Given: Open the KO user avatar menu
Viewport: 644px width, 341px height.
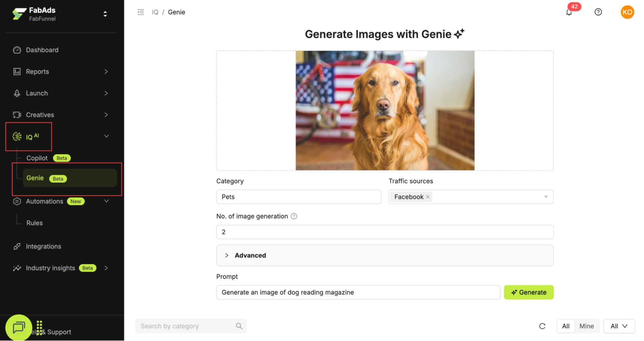Looking at the screenshot, I should tap(627, 12).
